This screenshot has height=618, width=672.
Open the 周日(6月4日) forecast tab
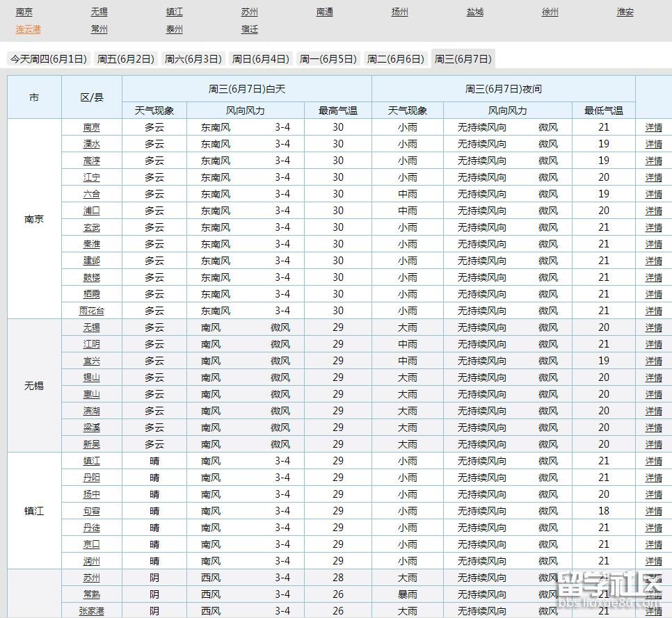tap(260, 58)
